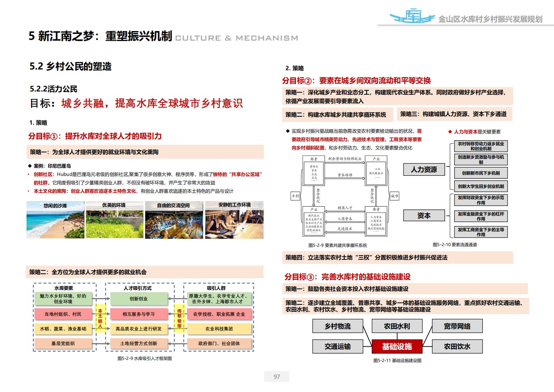Select the red box 当地村组织、村民
The image size is (554, 392).
click(63, 314)
